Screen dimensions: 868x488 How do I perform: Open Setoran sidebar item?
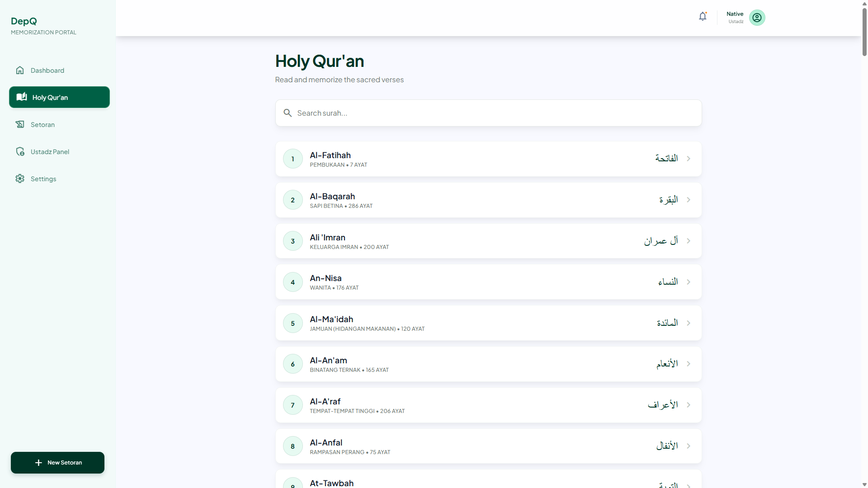[x=59, y=124]
